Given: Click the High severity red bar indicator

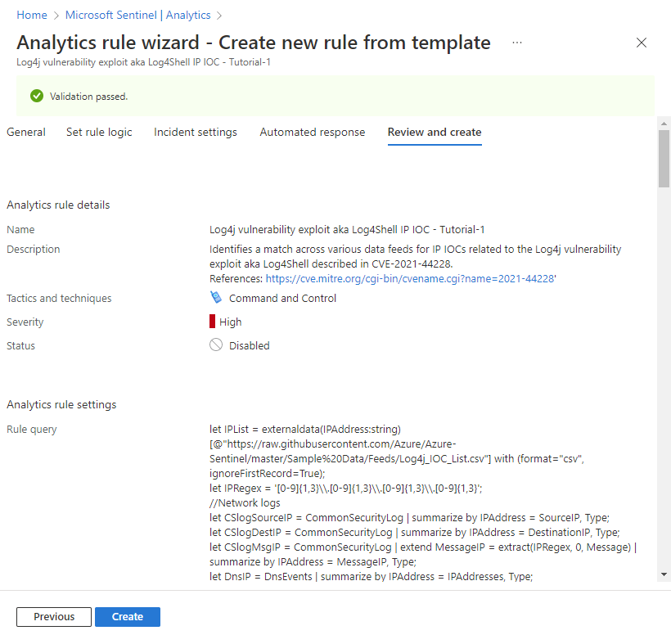Looking at the screenshot, I should (213, 322).
